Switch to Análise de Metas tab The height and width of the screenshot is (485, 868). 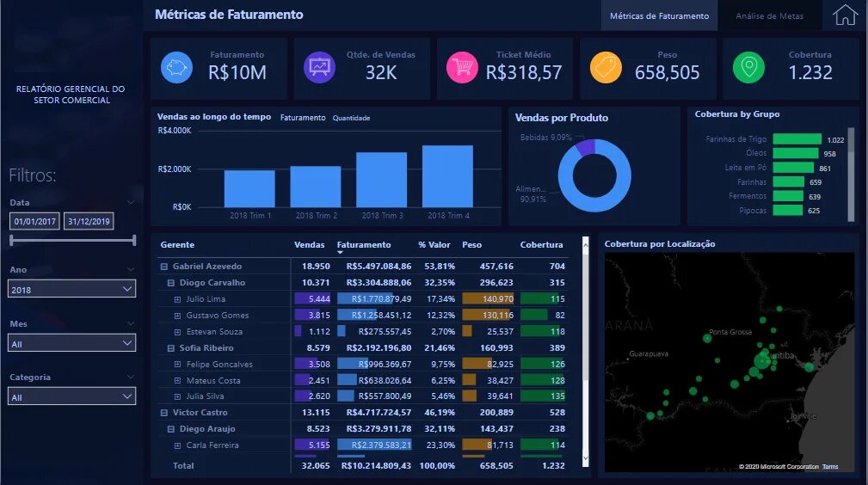click(769, 16)
